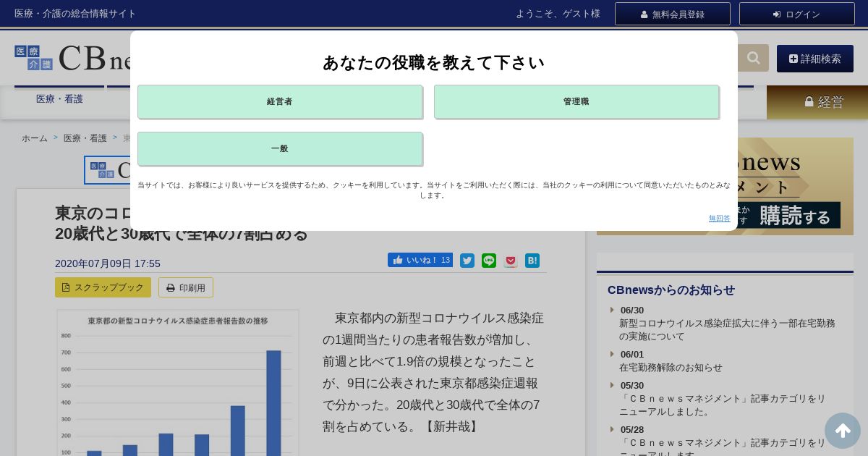Choose the 管理職 role option
868x456 pixels.
coord(576,102)
